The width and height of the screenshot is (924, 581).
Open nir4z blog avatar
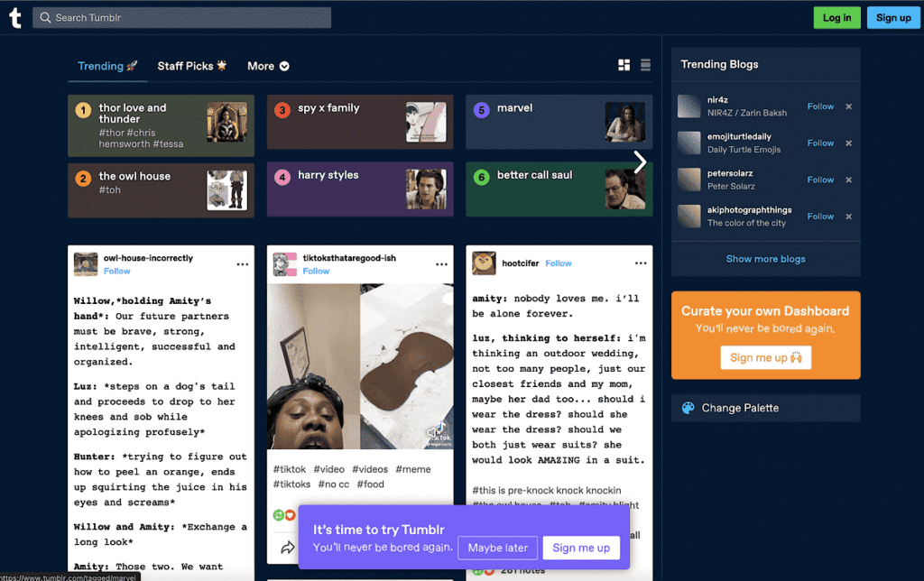(x=688, y=106)
